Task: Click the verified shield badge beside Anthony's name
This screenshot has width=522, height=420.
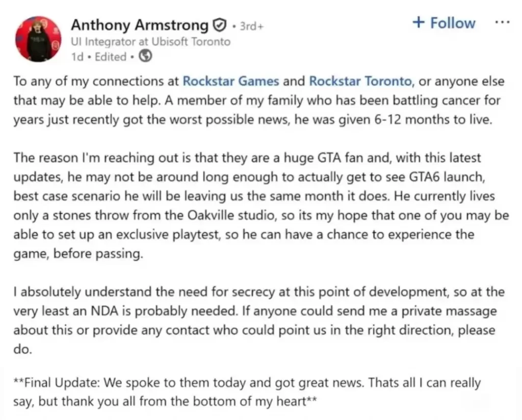Action: click(x=219, y=24)
